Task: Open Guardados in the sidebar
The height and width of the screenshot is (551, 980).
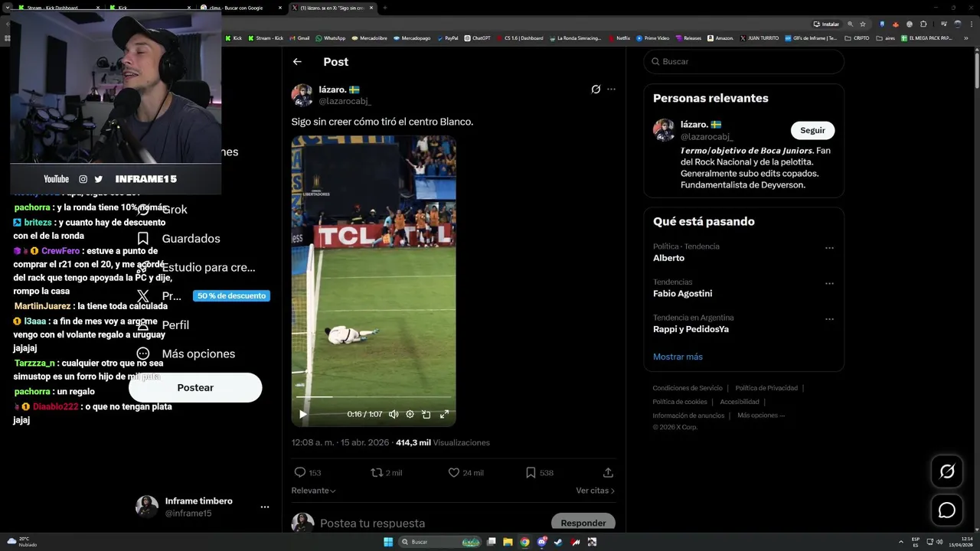Action: [x=178, y=239]
